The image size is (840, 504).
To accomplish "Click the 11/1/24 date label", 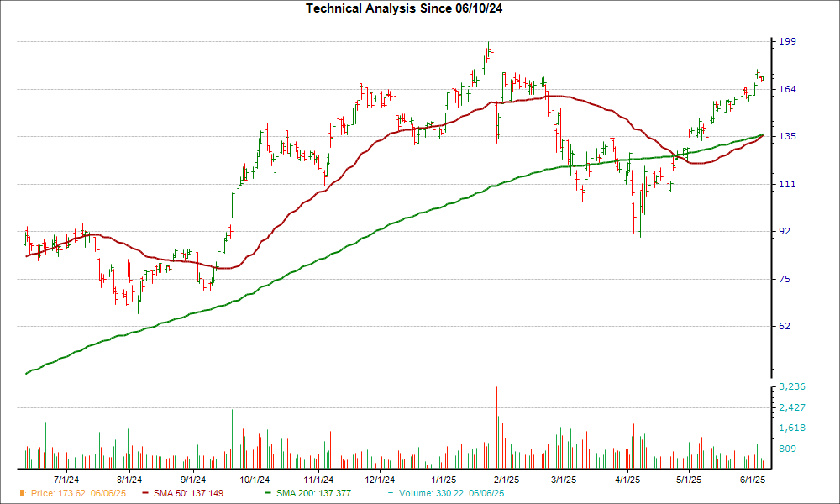I will pyautogui.click(x=318, y=480).
